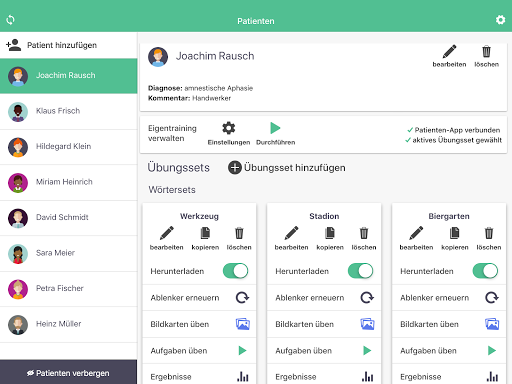Click the sync refresh icon in header
Image resolution: width=512 pixels, height=384 pixels.
tap(10, 20)
